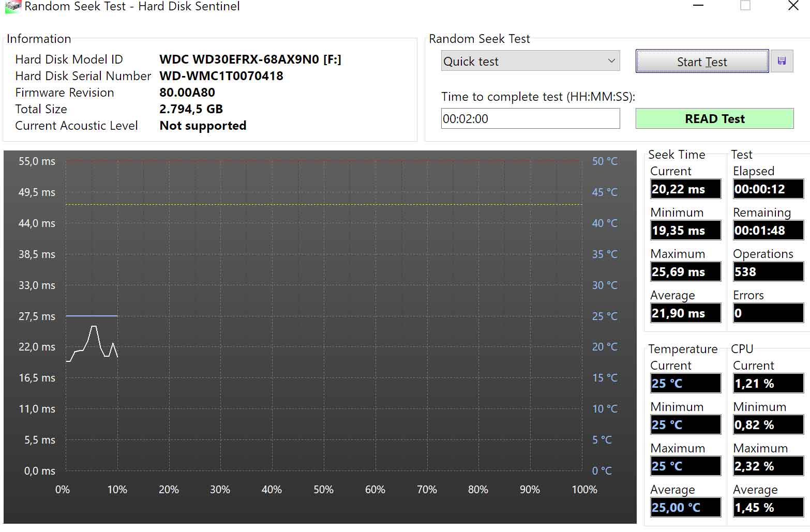Click the 25 °C temperature axis label
810x532 pixels.
coord(605,316)
